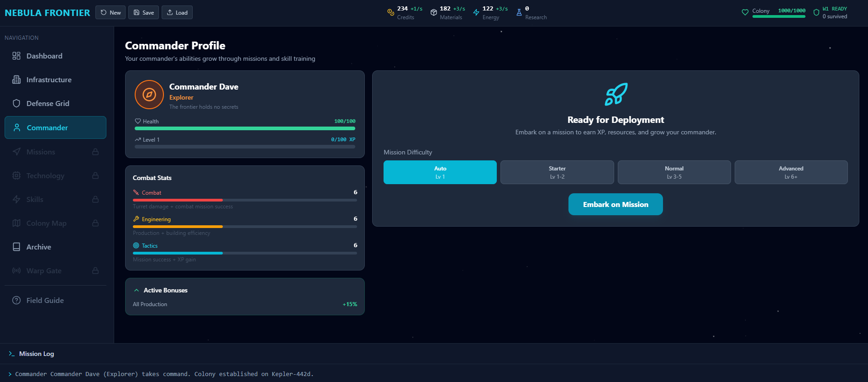Click the Colony heart icon
The image size is (868, 382).
coord(745,12)
